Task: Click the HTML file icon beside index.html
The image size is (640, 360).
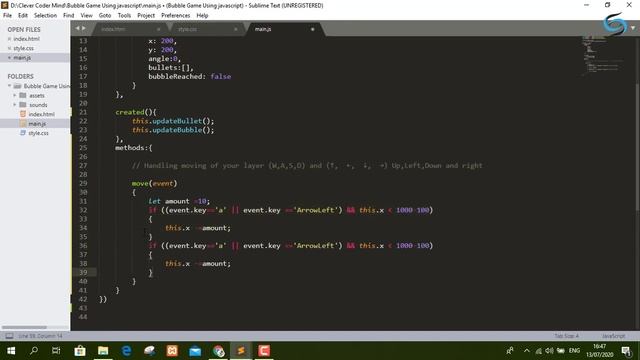Action: pos(23,114)
